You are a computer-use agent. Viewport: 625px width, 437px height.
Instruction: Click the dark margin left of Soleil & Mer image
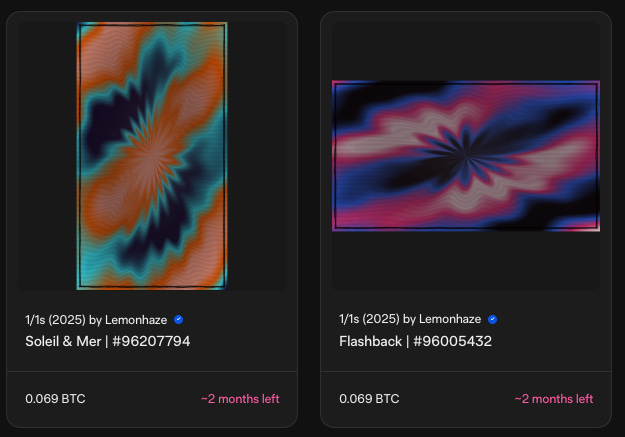tap(47, 156)
